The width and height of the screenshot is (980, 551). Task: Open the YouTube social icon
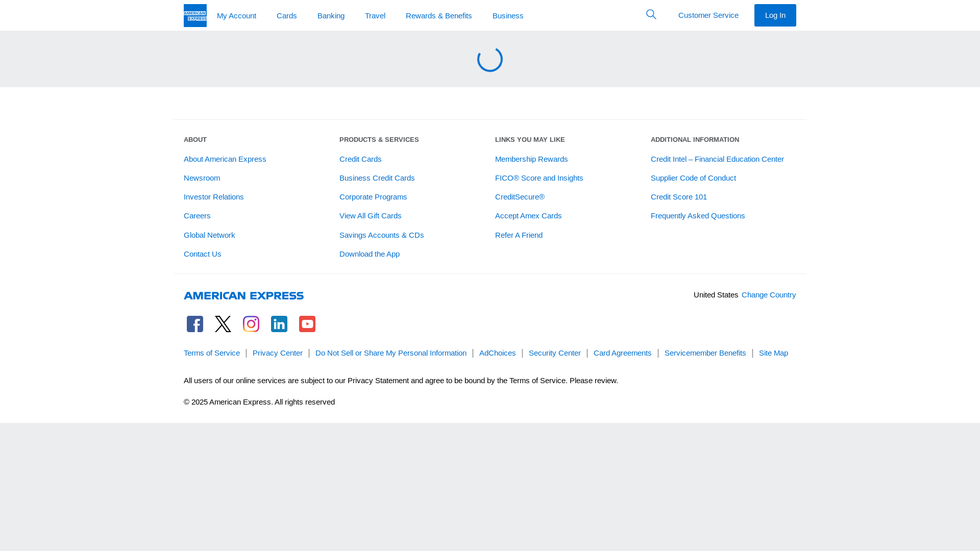(307, 324)
